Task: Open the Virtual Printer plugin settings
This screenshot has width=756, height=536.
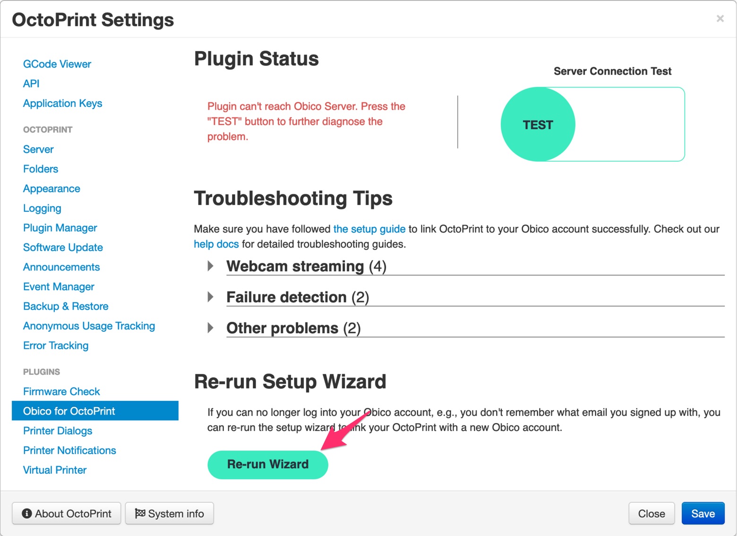Action: pyautogui.click(x=55, y=470)
